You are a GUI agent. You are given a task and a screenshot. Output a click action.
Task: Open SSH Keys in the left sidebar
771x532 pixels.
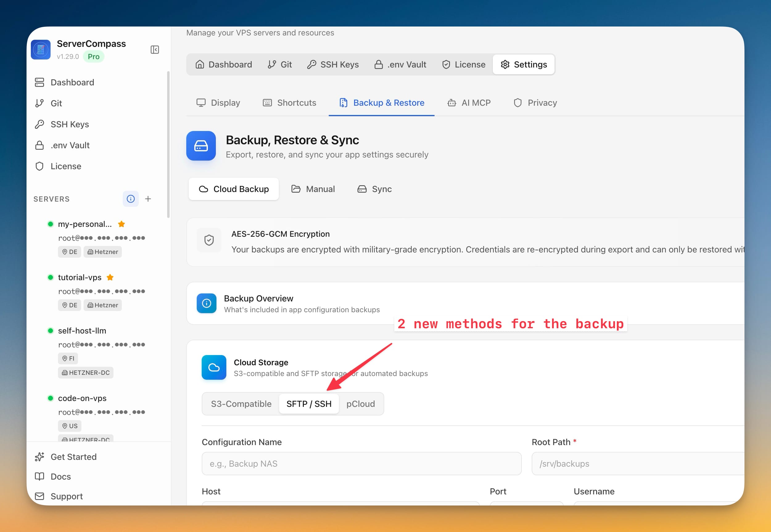click(62, 124)
